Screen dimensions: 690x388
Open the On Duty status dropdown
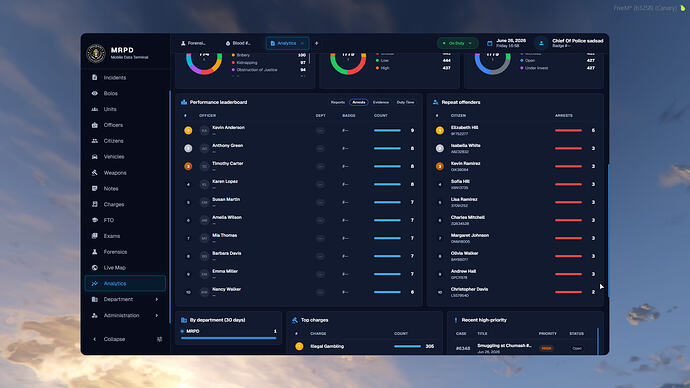pyautogui.click(x=457, y=43)
